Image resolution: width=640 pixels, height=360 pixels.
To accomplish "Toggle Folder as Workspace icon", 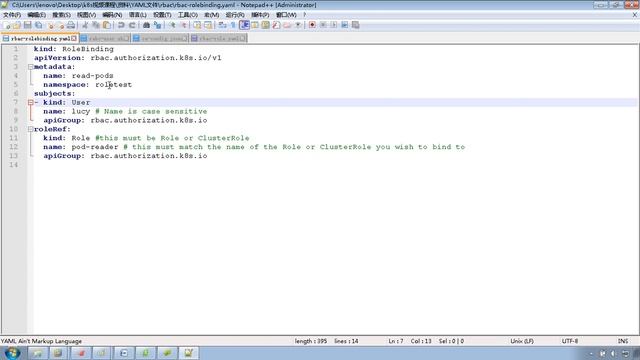I will pyautogui.click(x=287, y=25).
